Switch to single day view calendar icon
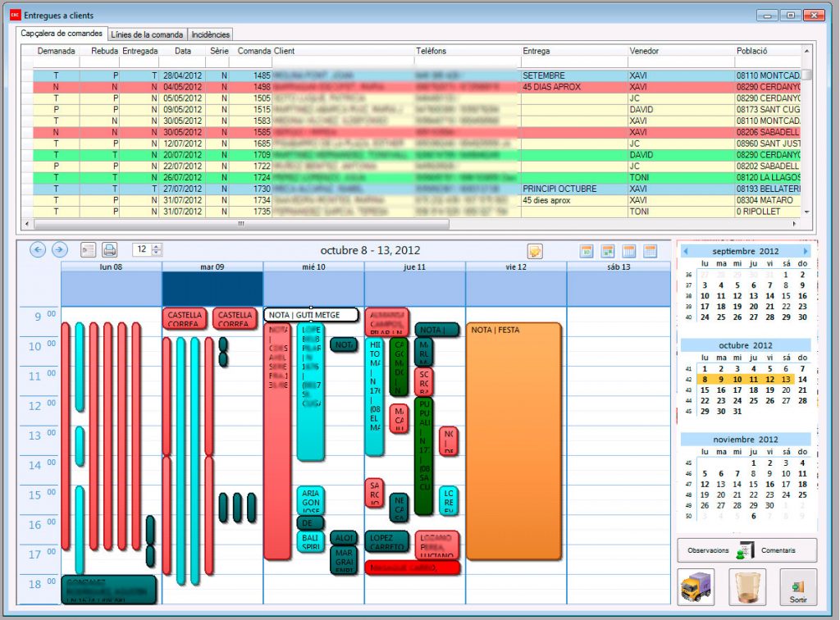This screenshot has height=620, width=840. point(586,251)
